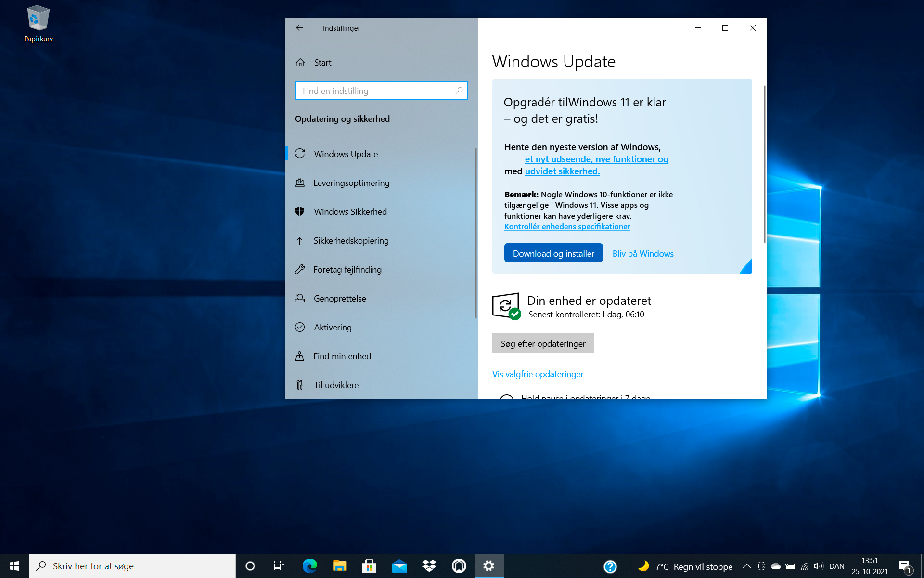Open clock and date 13:51
This screenshot has height=578, width=924.
[x=870, y=566]
